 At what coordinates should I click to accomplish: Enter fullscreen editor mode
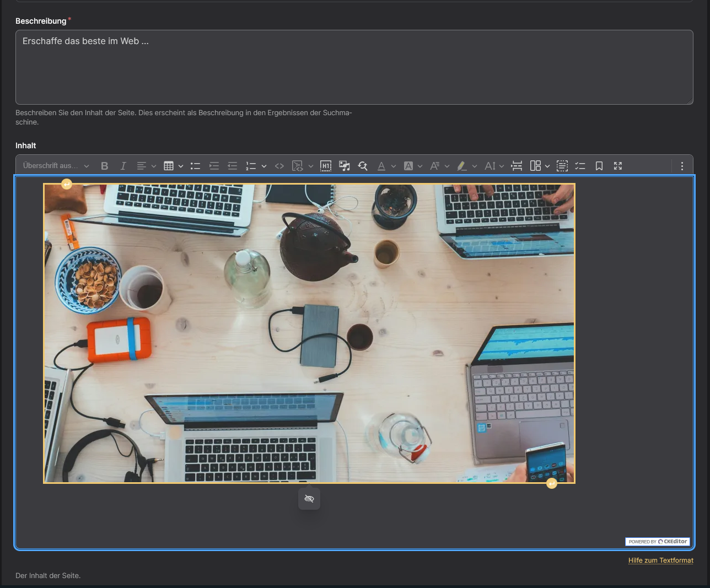pyautogui.click(x=618, y=166)
